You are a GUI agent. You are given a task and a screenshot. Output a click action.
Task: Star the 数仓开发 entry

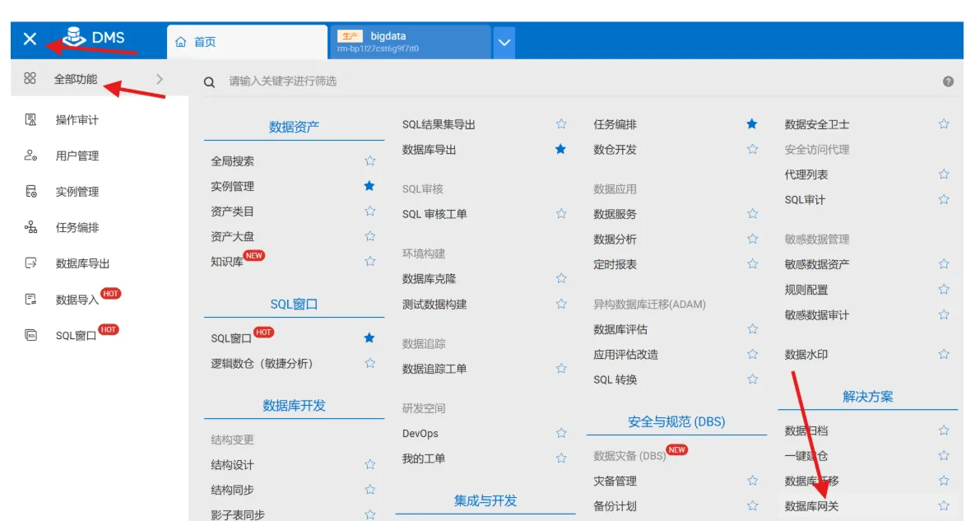(753, 149)
